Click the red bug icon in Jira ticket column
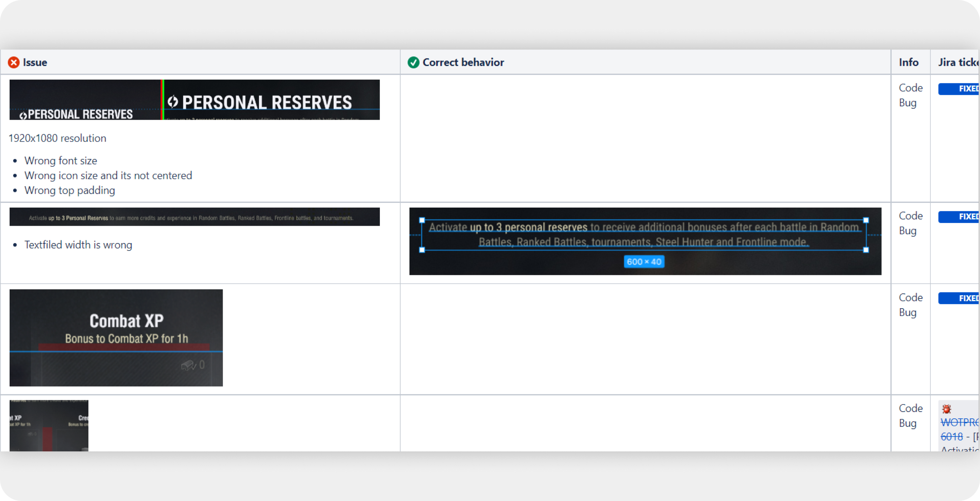 [947, 409]
